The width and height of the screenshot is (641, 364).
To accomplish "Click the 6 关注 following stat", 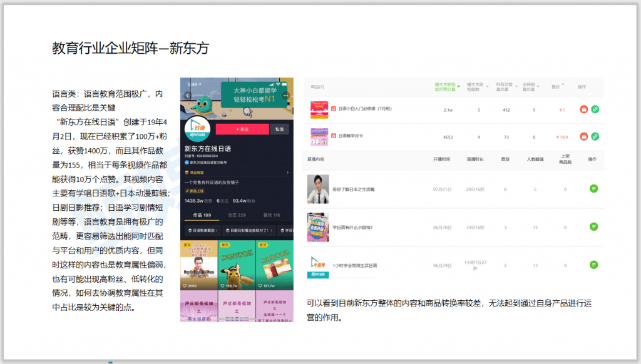I will pyautogui.click(x=222, y=201).
